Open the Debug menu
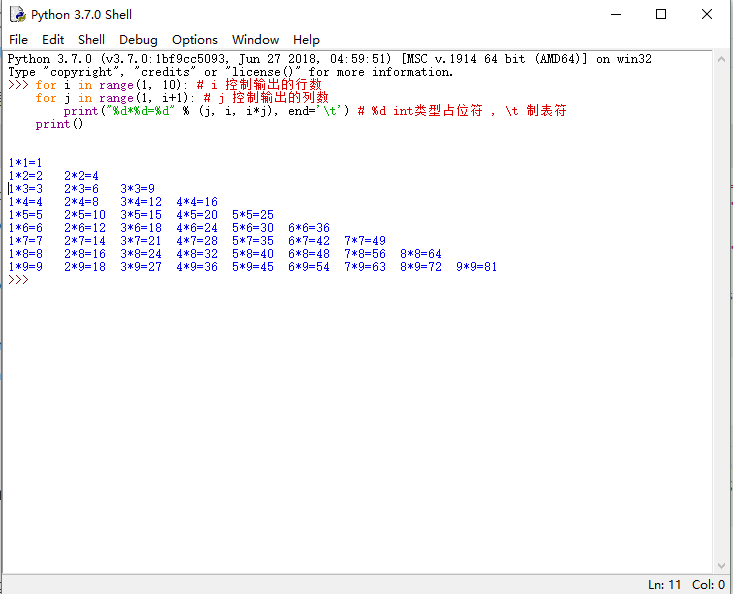Viewport: 733px width, 594px height. pos(138,40)
